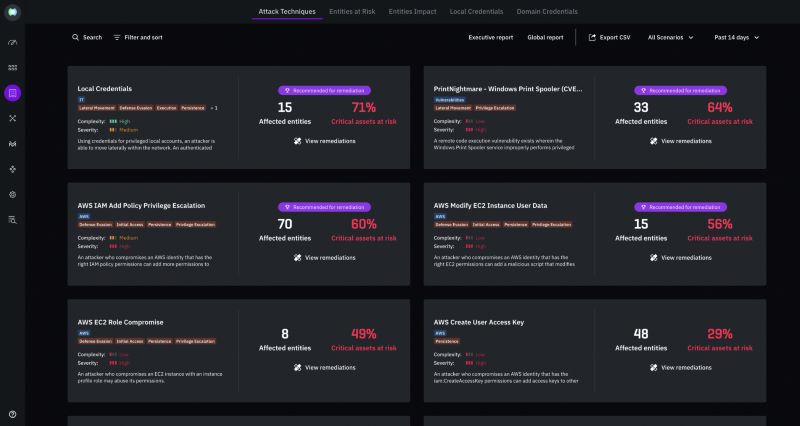Open the All Scenarios dropdown
The height and width of the screenshot is (426, 800).
click(x=670, y=37)
